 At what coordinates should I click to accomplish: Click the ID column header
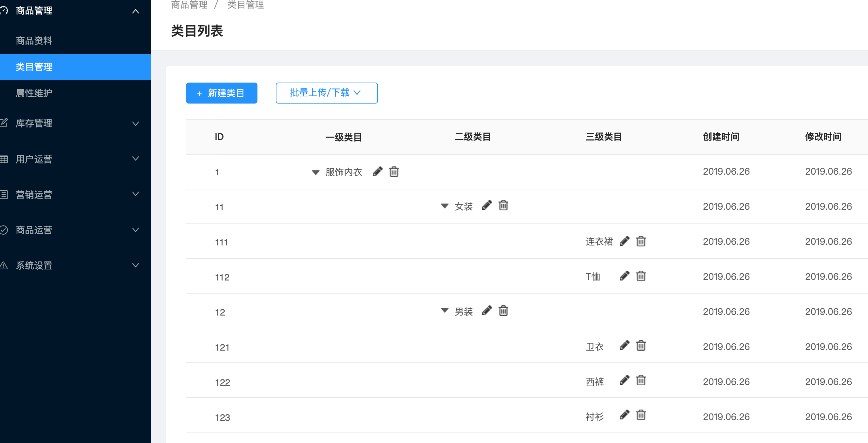[219, 137]
